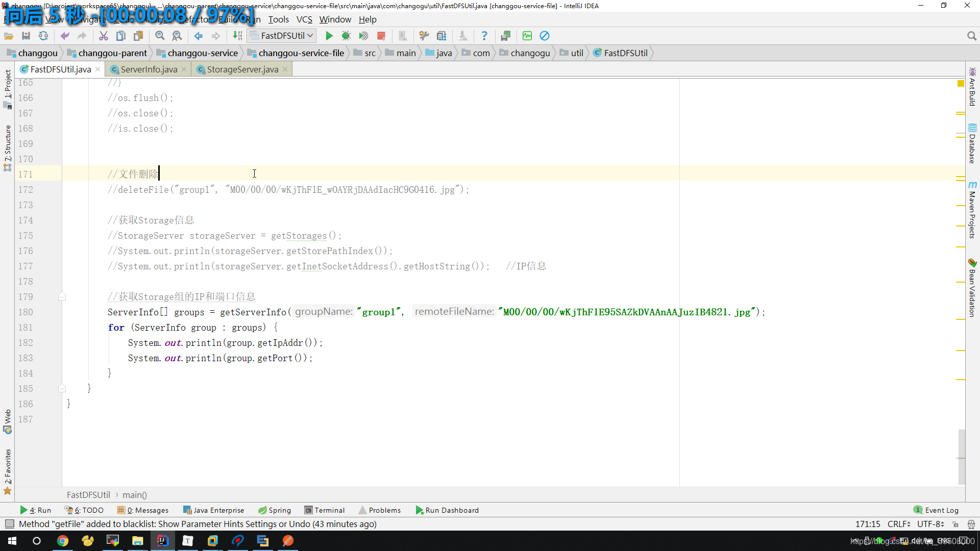Navigate forward with the right arrow
Image resolution: width=980 pixels, height=551 pixels.
[x=216, y=36]
